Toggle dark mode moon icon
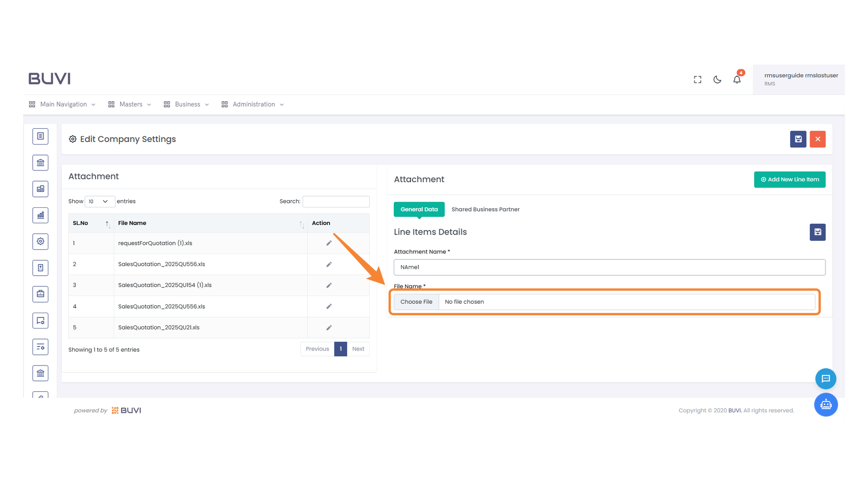The image size is (868, 488). click(x=717, y=80)
